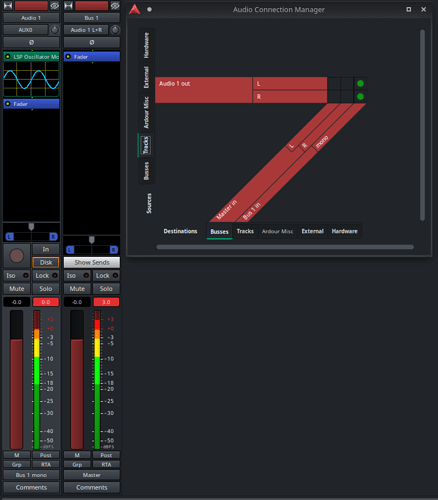Toggle green connection dot in L row
The height and width of the screenshot is (500, 438).
point(360,84)
